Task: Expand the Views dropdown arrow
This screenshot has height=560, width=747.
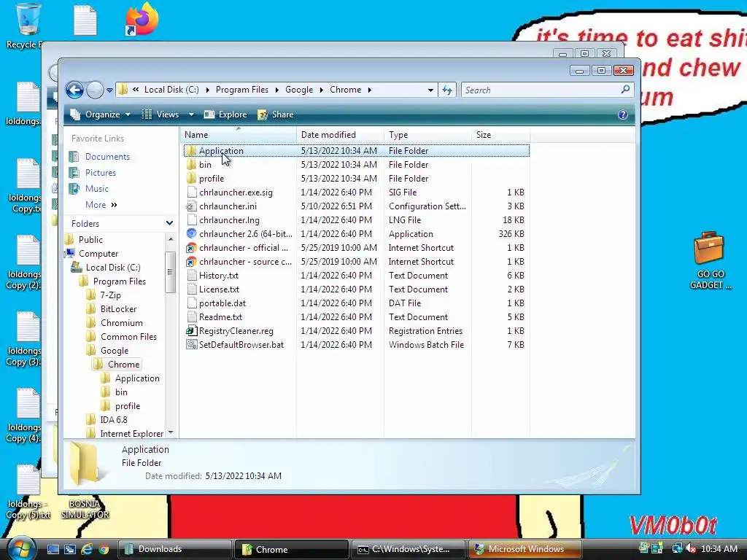Action: tap(191, 114)
